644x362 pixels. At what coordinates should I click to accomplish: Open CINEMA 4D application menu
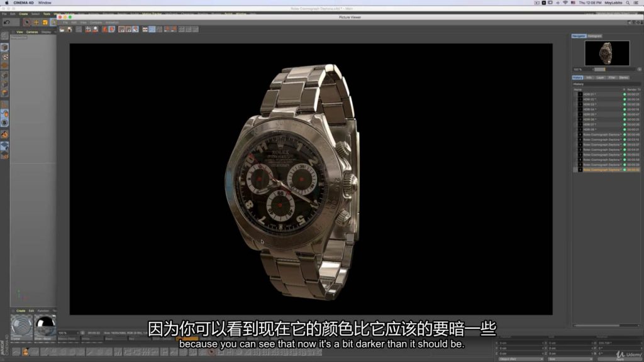(23, 3)
